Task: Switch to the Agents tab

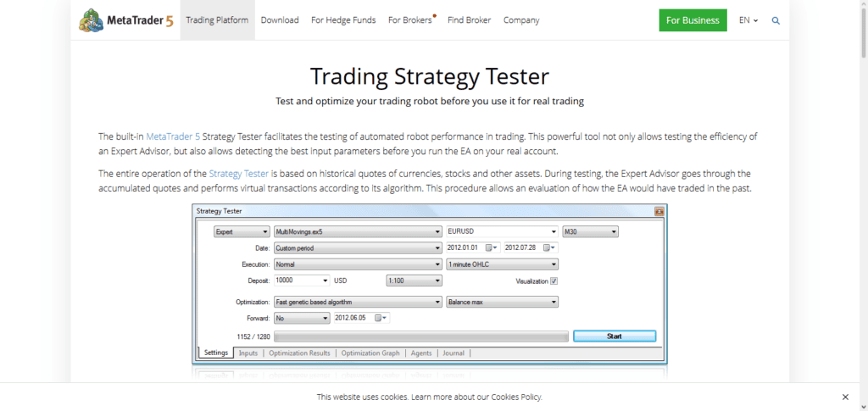Action: pos(421,353)
